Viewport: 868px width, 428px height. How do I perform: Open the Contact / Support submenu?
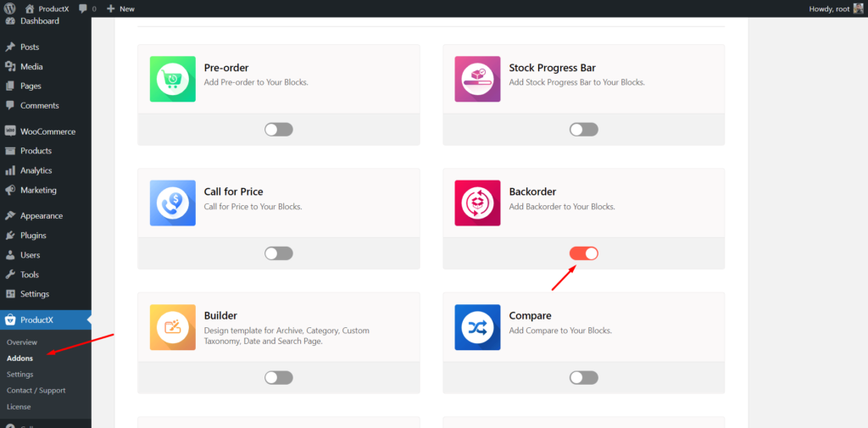point(36,391)
